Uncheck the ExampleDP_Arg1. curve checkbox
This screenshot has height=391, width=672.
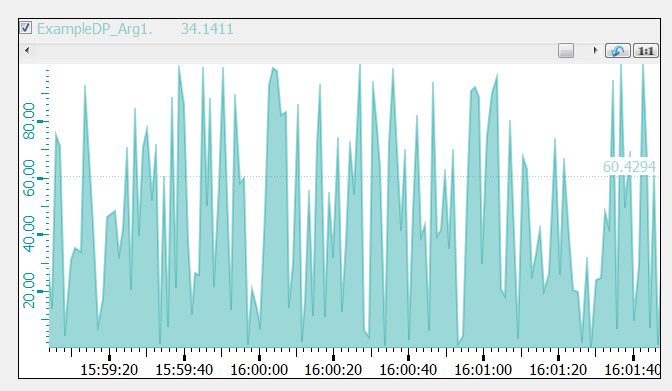coord(26,28)
